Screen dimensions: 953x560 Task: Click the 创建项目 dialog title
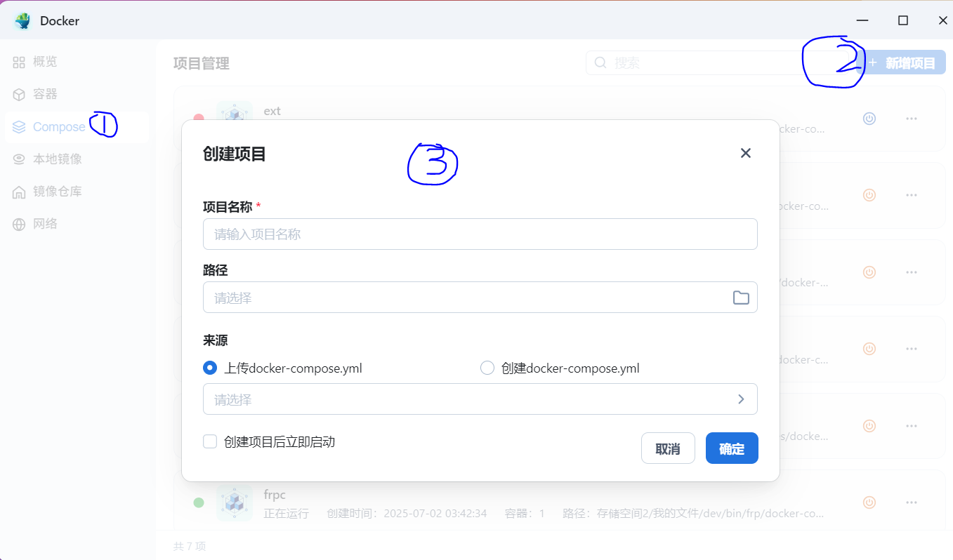pyautogui.click(x=235, y=154)
